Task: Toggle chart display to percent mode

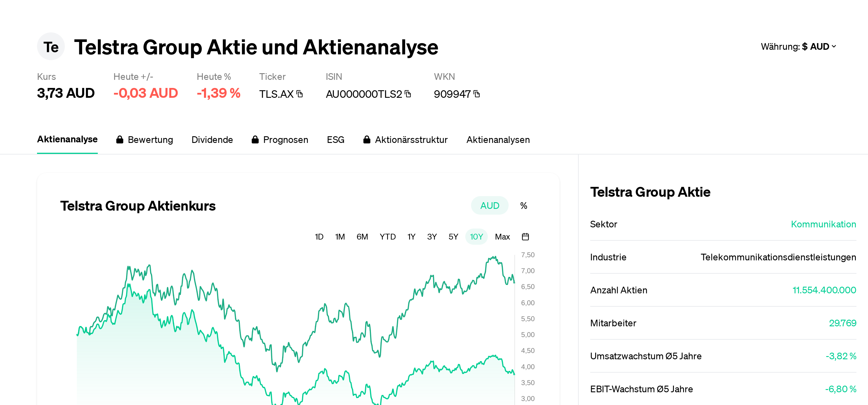Action: pyautogui.click(x=524, y=205)
